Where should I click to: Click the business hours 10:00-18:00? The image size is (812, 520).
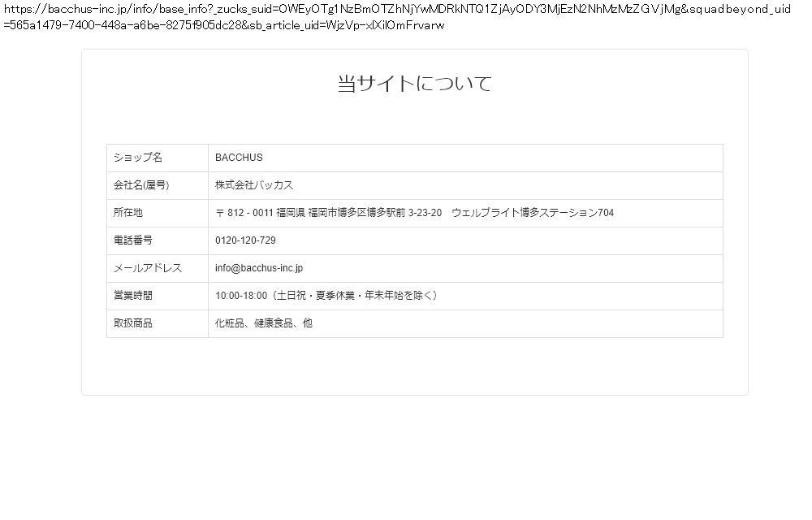tap(240, 296)
